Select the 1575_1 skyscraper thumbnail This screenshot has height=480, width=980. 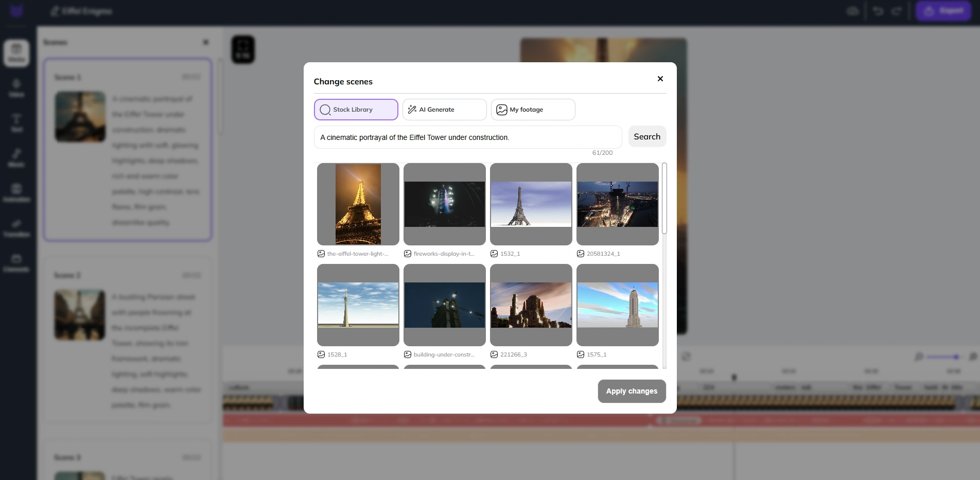(x=618, y=305)
